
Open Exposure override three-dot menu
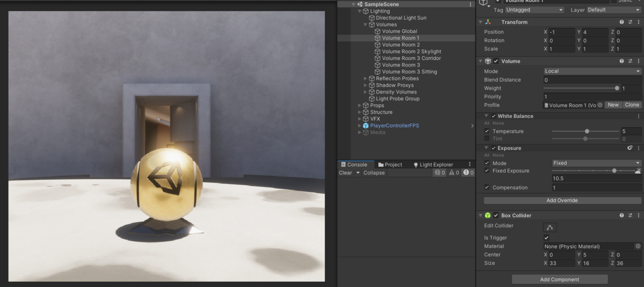639,148
